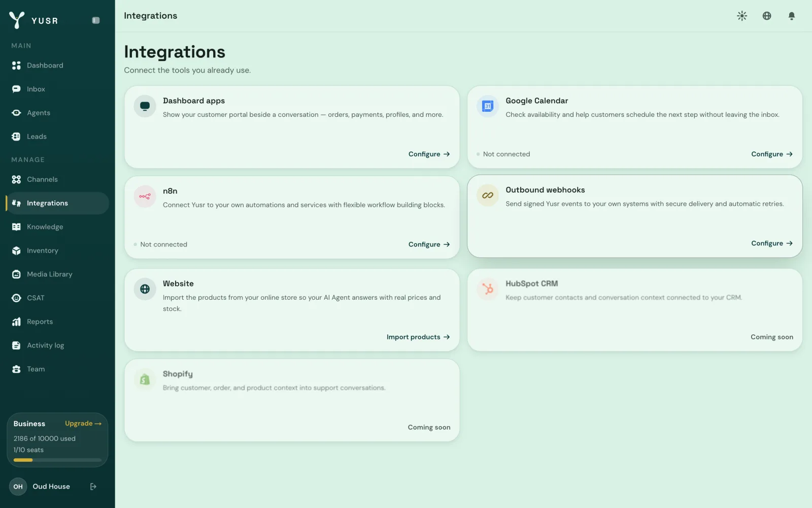812x508 pixels.
Task: Click the Team sidebar icon
Action: [x=16, y=369]
